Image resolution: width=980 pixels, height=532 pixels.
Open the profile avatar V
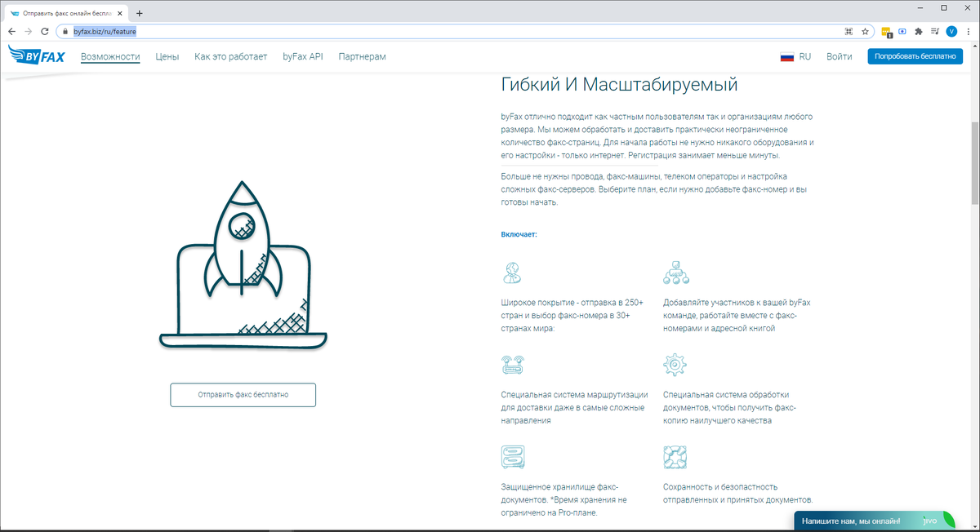pyautogui.click(x=951, y=31)
